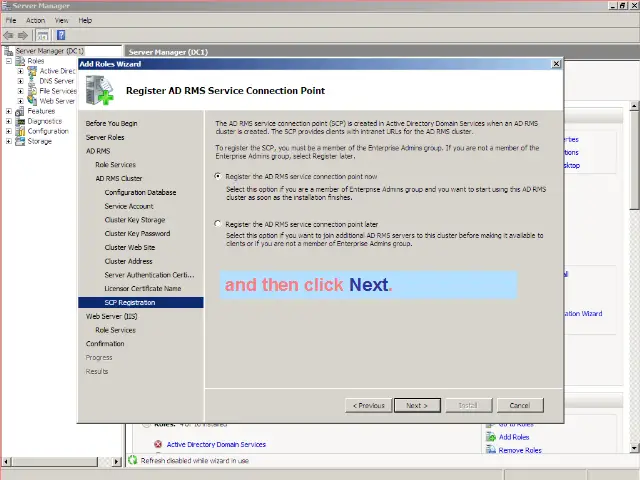Click the Forward arrow toolbar icon
Image resolution: width=640 pixels, height=480 pixels.
coord(23,36)
